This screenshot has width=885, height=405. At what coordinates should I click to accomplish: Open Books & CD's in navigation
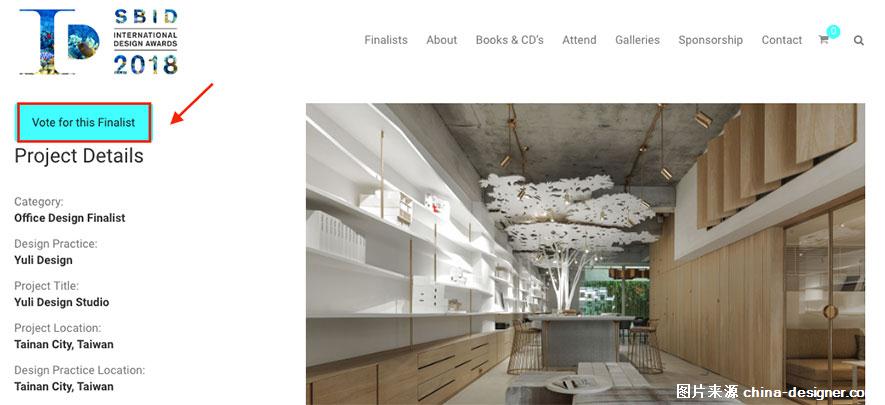[510, 40]
